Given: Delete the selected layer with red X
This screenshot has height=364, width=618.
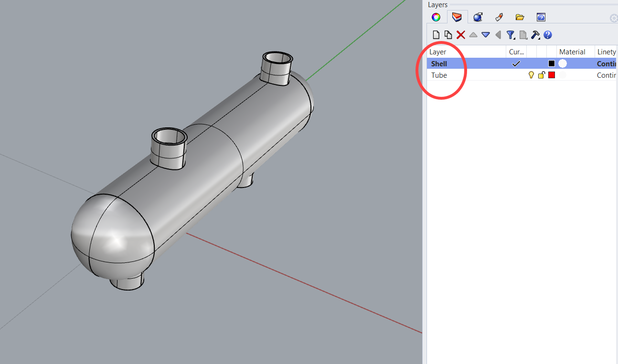Looking at the screenshot, I should 460,34.
